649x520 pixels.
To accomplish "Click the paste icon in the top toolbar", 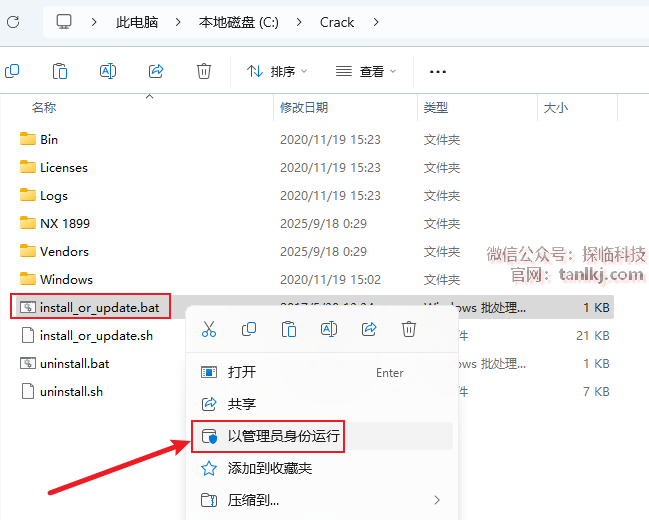I will [x=60, y=71].
